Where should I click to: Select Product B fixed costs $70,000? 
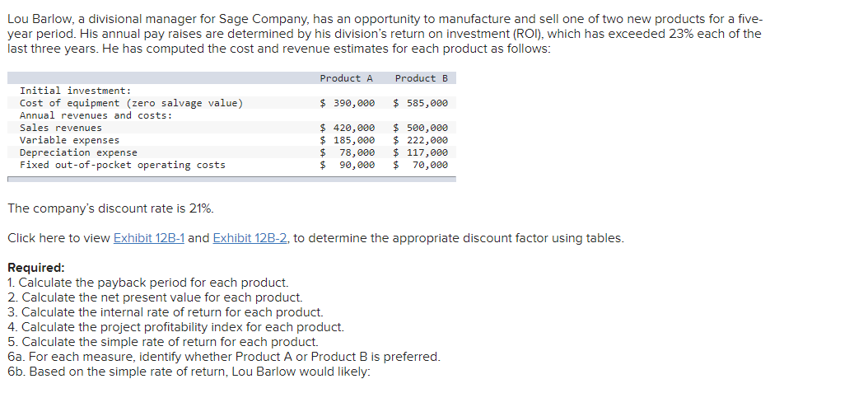click(x=421, y=165)
